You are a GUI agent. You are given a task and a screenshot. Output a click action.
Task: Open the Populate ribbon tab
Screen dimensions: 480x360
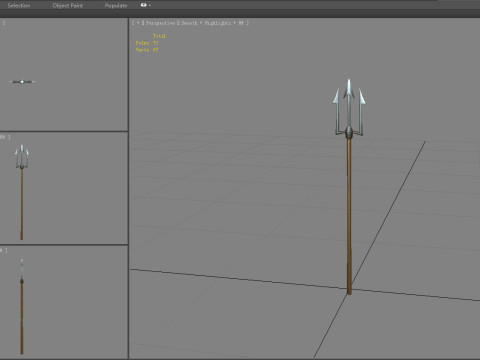pos(116,5)
